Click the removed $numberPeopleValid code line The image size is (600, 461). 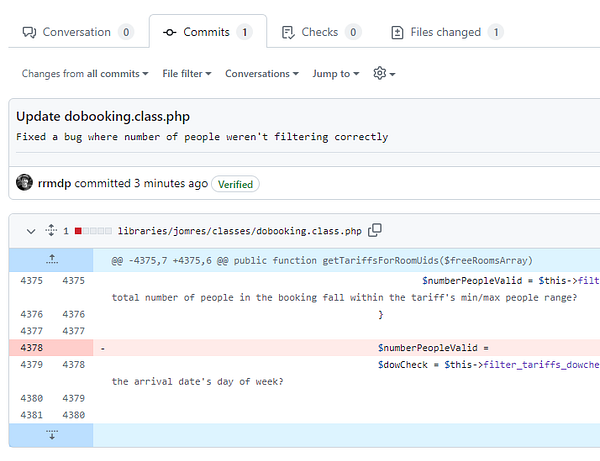(346, 348)
